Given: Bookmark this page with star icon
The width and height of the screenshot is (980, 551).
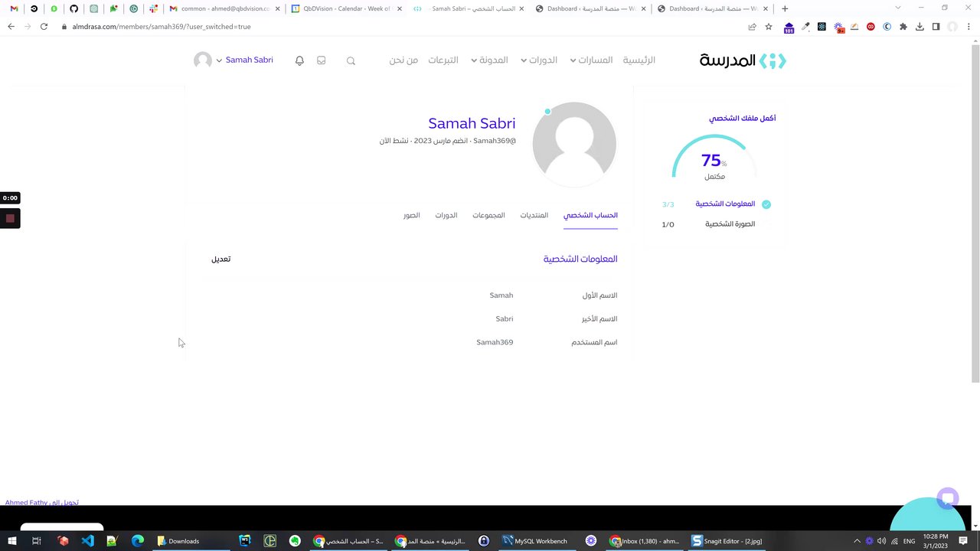Looking at the screenshot, I should pyautogui.click(x=769, y=26).
